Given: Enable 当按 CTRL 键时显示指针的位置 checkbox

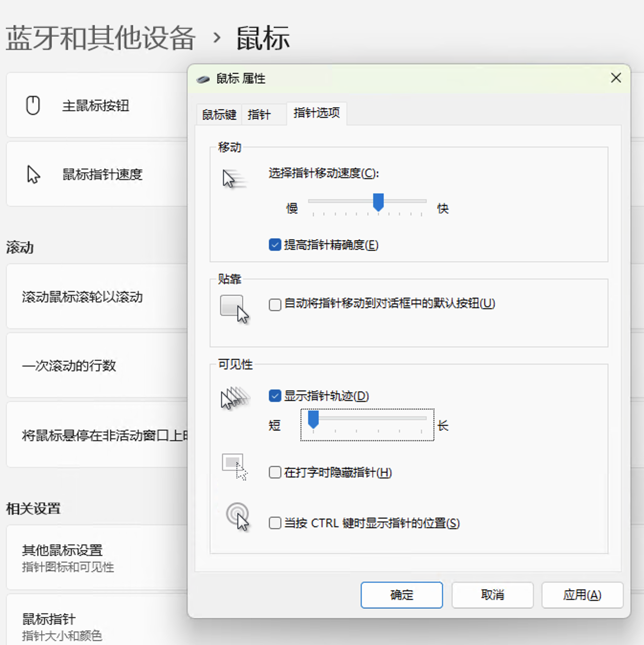Looking at the screenshot, I should pyautogui.click(x=275, y=523).
